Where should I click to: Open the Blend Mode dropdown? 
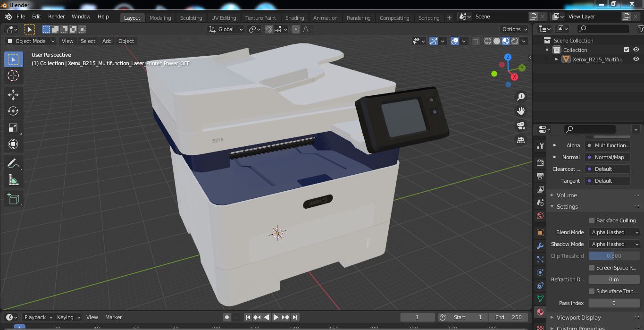(x=614, y=232)
